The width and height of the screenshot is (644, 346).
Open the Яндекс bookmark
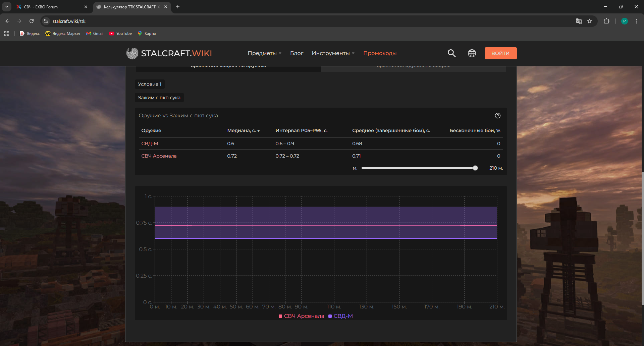coord(30,34)
